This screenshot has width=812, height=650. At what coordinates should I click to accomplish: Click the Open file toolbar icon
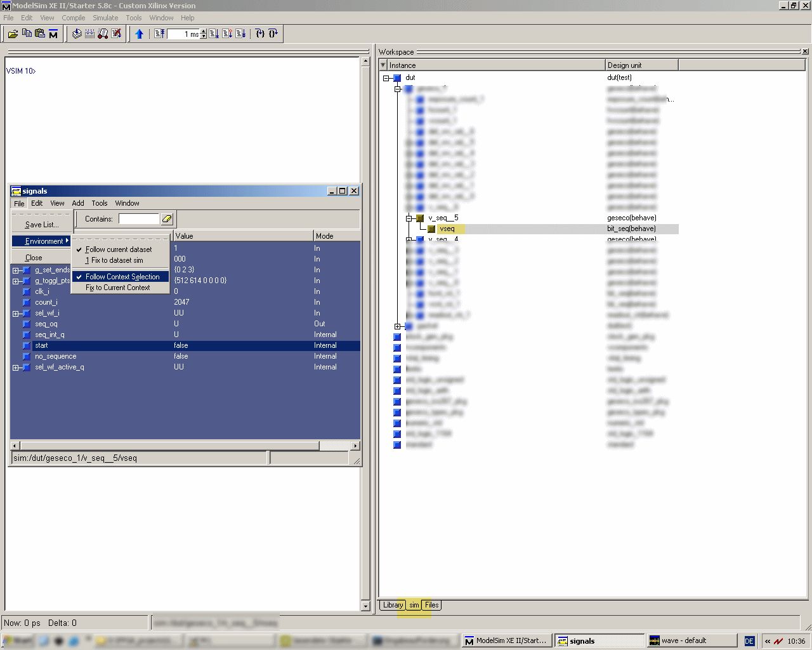point(13,34)
